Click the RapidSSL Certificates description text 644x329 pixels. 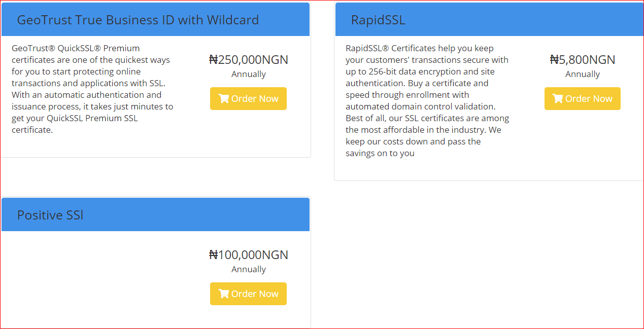[x=427, y=101]
